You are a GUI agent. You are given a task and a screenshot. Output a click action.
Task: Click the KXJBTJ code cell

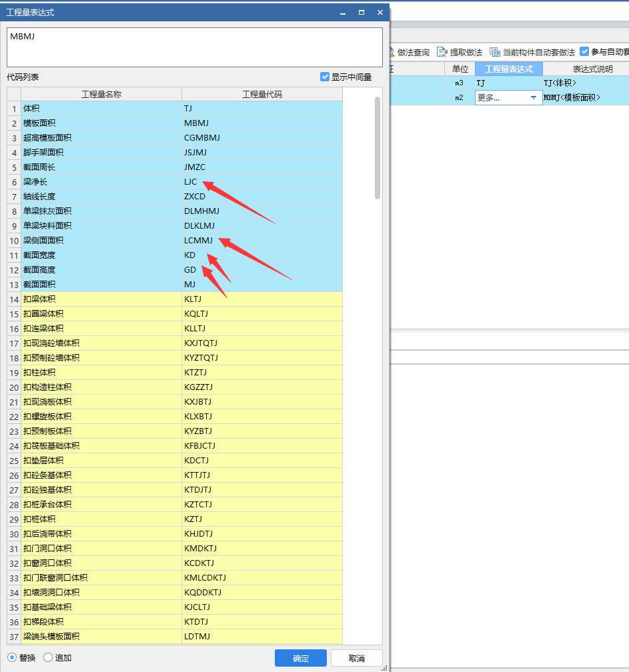[x=262, y=401]
